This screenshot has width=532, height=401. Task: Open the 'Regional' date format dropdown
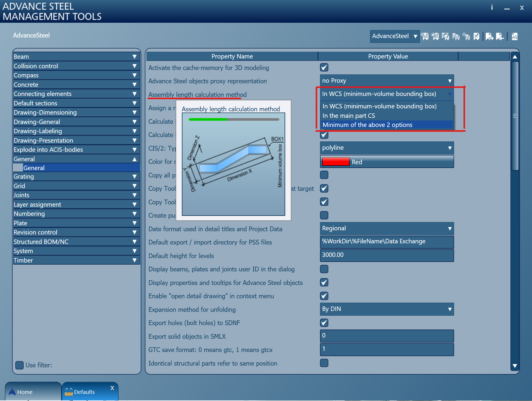387,228
